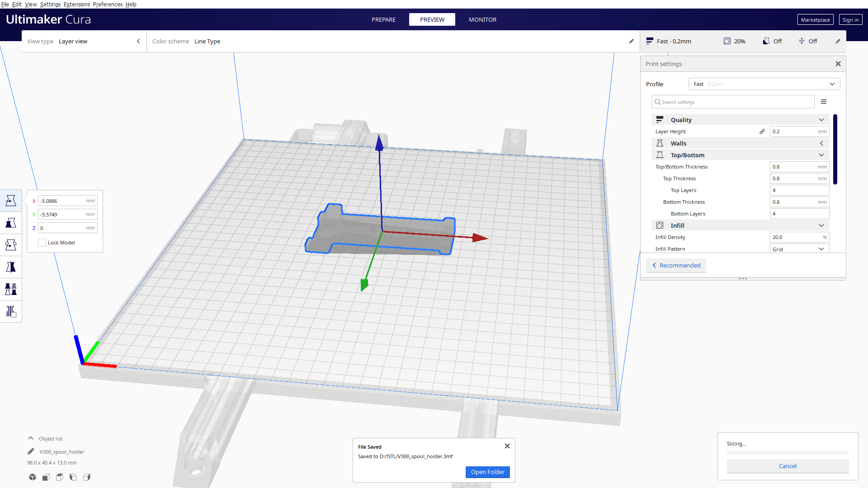Rename model via pencil icon
The image size is (868, 488).
(x=30, y=451)
